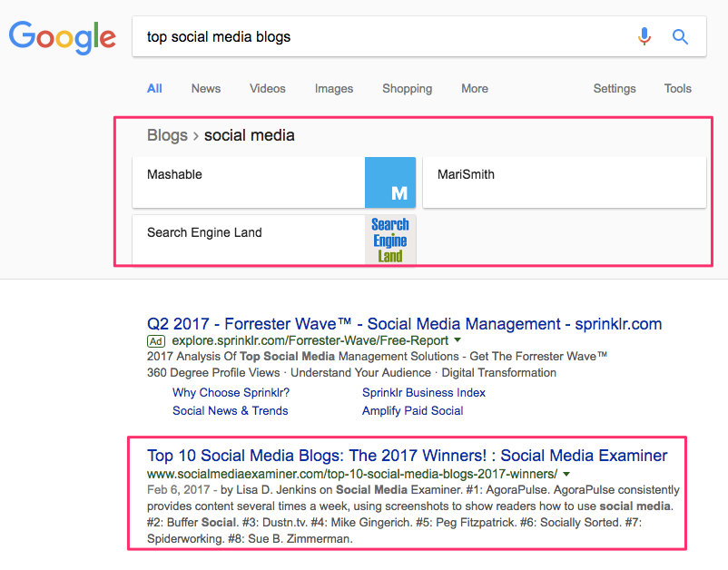Open the search Tools menu
Image resolution: width=728 pixels, height=570 pixels.
coord(677,89)
